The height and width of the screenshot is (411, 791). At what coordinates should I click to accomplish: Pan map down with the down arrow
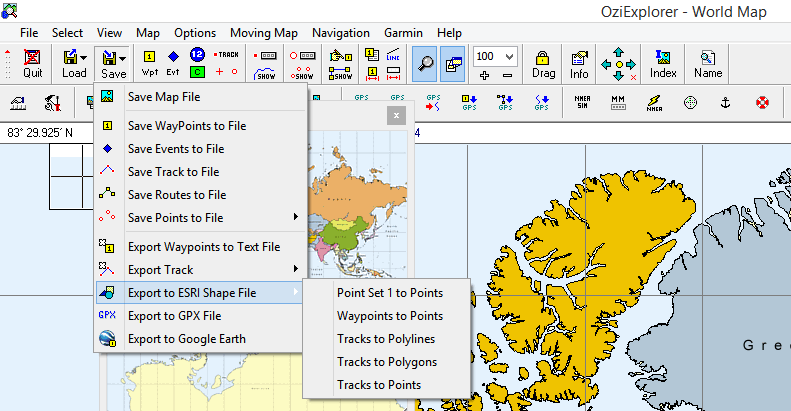pos(618,76)
